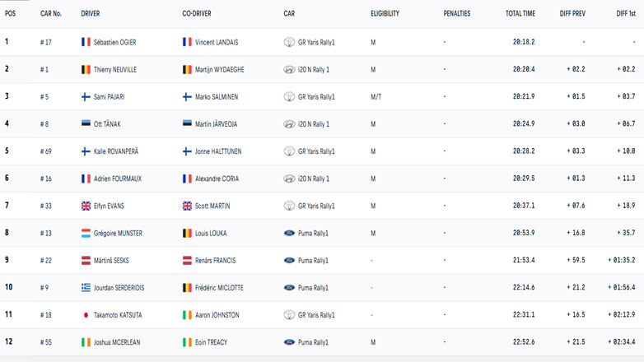
Task: Click the Toyota logo in Ogier's row
Action: coord(289,42)
